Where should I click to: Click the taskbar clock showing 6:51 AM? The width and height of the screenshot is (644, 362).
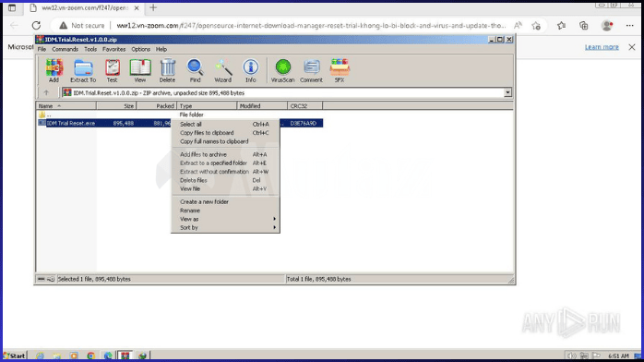point(618,356)
